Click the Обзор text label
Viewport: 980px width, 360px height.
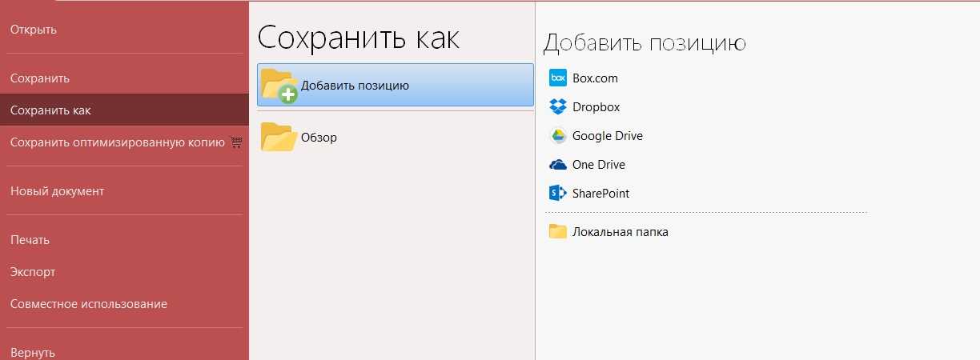click(319, 138)
